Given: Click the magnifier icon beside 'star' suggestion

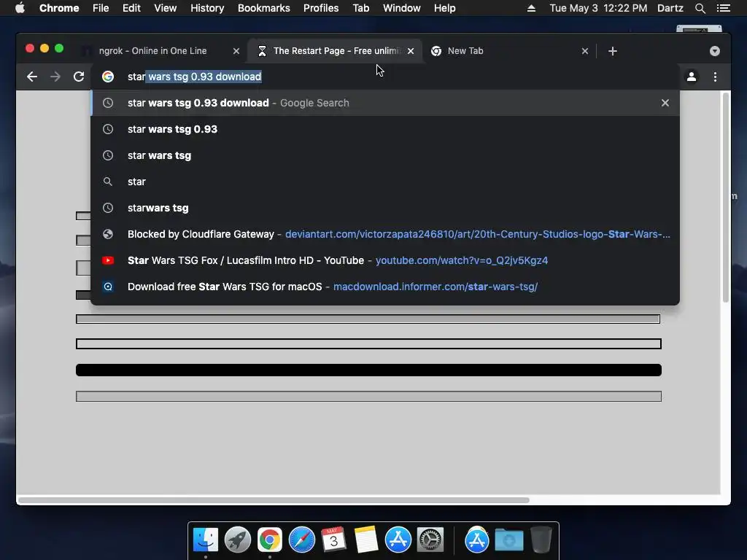Looking at the screenshot, I should click(x=108, y=182).
